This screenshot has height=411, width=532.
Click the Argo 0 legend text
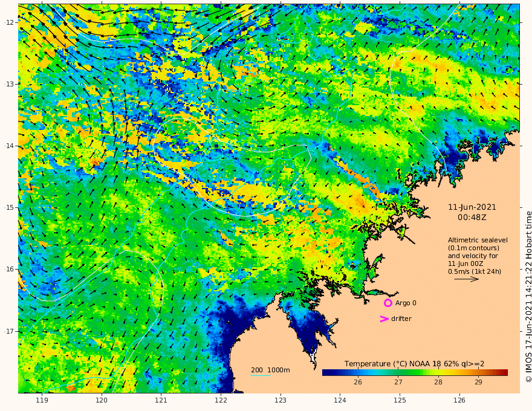[x=406, y=303]
